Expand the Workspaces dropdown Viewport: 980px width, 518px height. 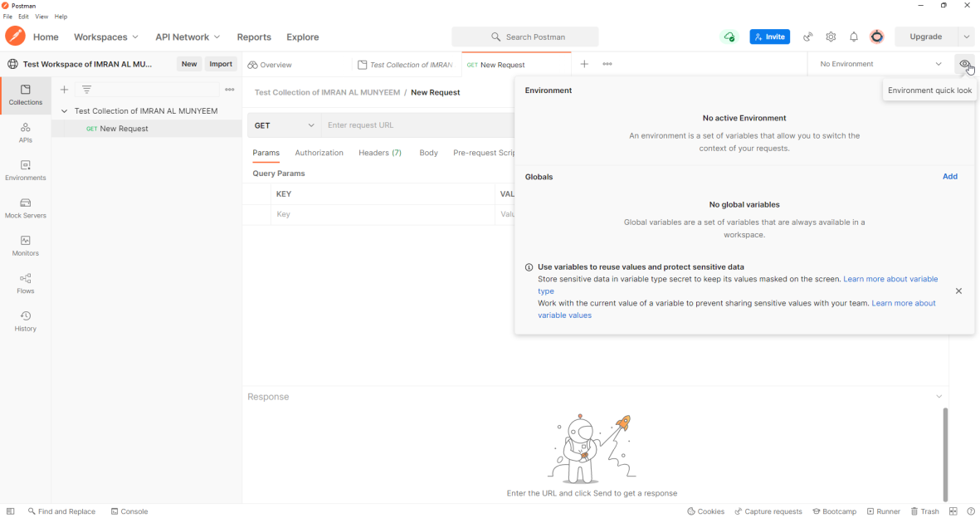(x=106, y=37)
